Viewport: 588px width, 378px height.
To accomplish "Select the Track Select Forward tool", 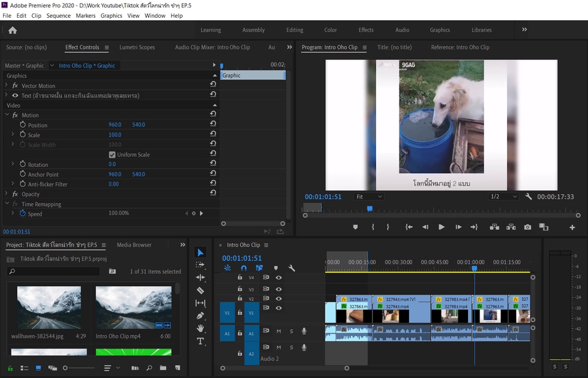I will tap(200, 265).
